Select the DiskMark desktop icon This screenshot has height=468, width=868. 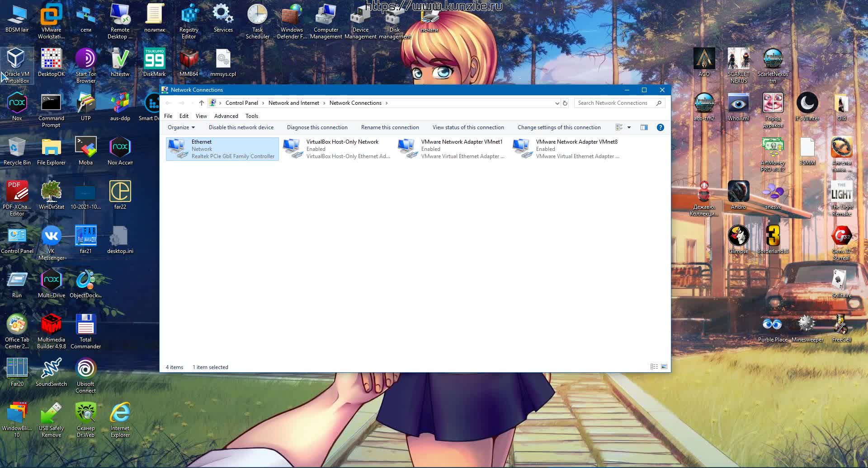[x=154, y=62]
